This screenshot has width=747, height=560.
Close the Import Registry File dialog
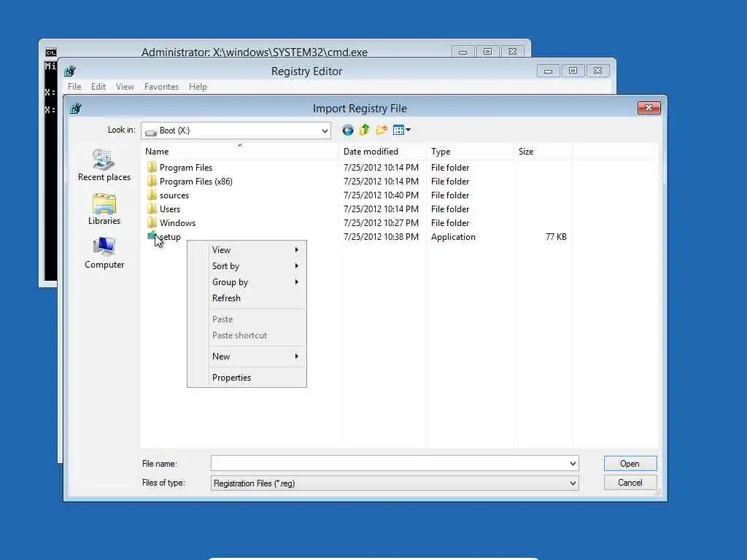pos(649,108)
